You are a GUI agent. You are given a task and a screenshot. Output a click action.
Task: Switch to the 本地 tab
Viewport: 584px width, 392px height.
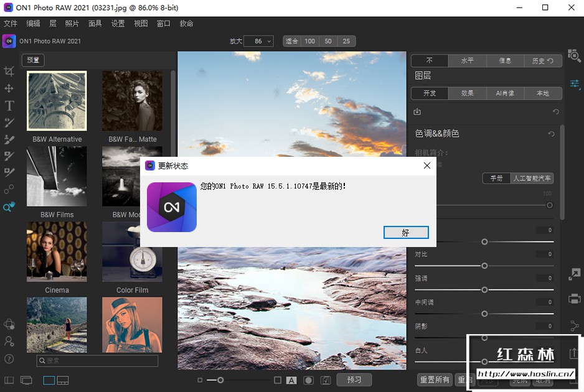point(543,93)
